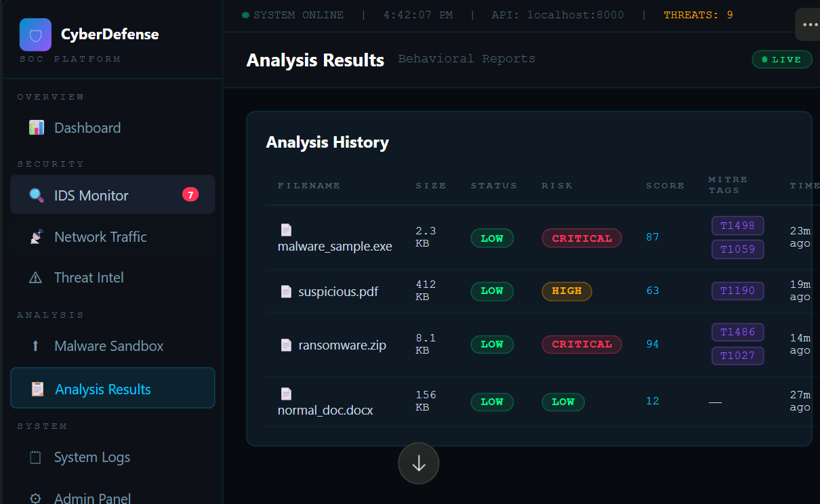The image size is (820, 504).
Task: Click the IDS Monitor alert badge 7
Action: [x=190, y=195]
